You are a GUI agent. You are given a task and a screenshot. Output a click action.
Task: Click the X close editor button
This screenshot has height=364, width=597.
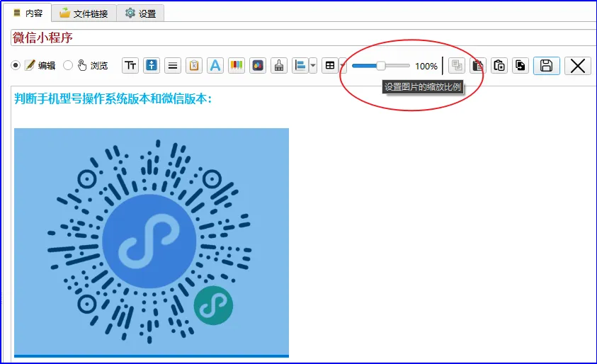(578, 65)
